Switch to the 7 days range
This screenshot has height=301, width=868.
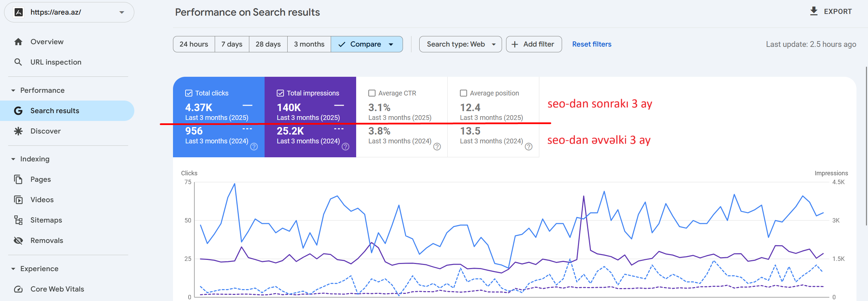[232, 44]
